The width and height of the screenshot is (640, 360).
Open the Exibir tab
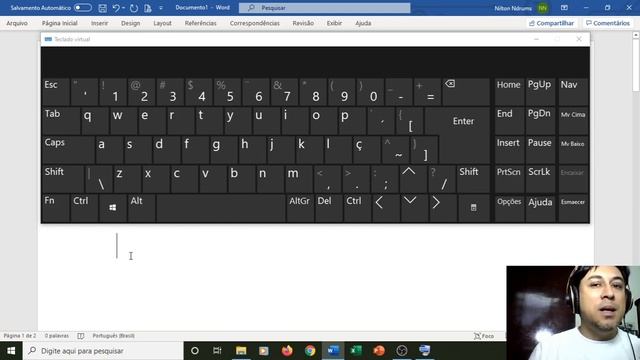(x=334, y=23)
